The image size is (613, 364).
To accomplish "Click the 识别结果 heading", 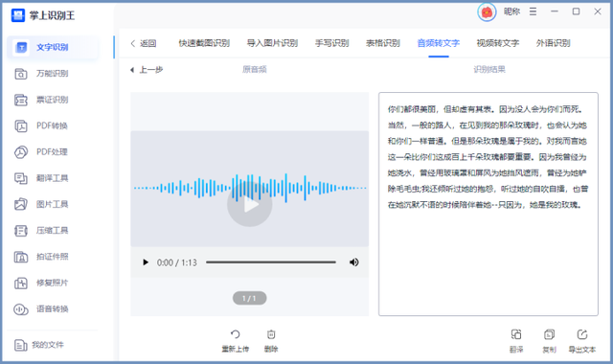I will (489, 70).
